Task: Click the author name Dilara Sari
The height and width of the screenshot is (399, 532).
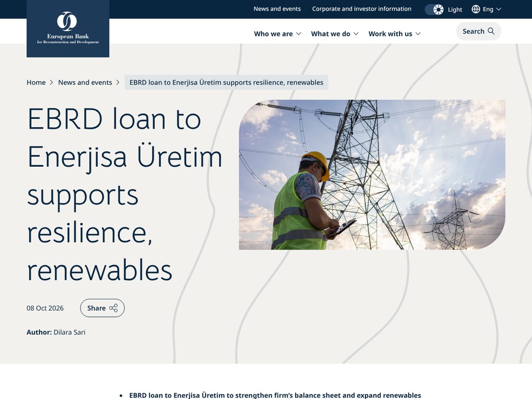Action: point(70,332)
